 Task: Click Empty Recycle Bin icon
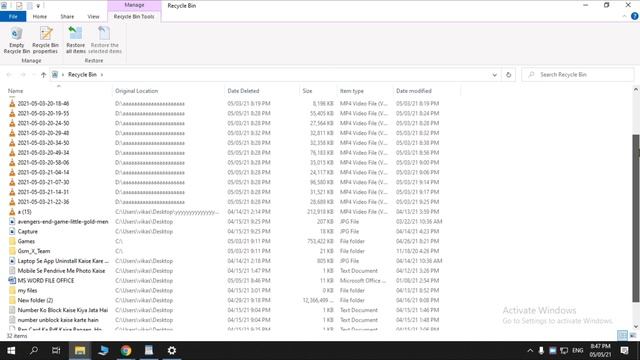pos(16,40)
